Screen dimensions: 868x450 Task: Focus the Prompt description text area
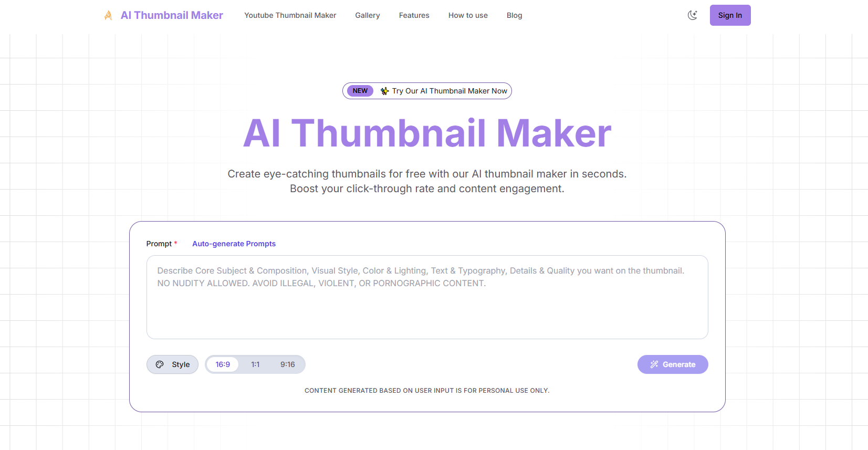[427, 305]
